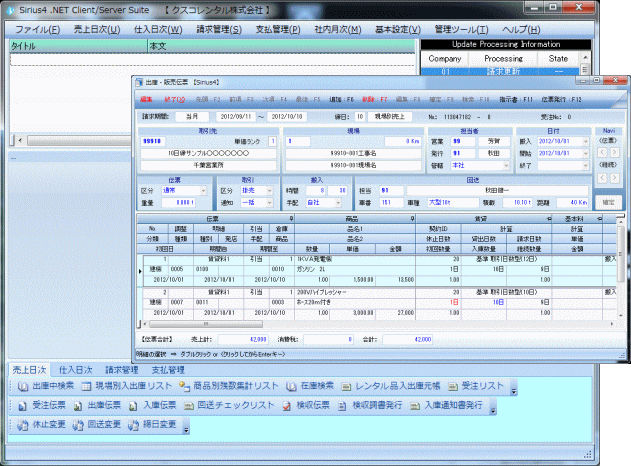Screen dimensions: 631x466
Task: Click pin icon on 賃貸 grid header group
Action: coord(549,219)
